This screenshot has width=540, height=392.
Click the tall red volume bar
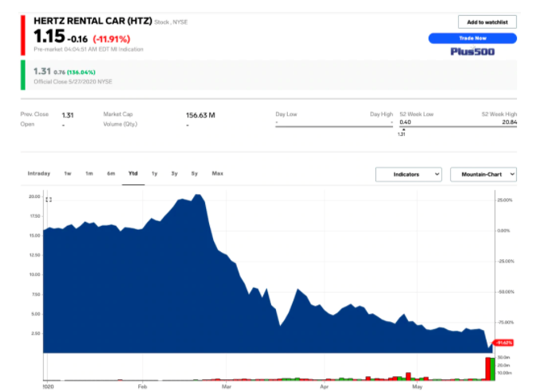point(488,369)
